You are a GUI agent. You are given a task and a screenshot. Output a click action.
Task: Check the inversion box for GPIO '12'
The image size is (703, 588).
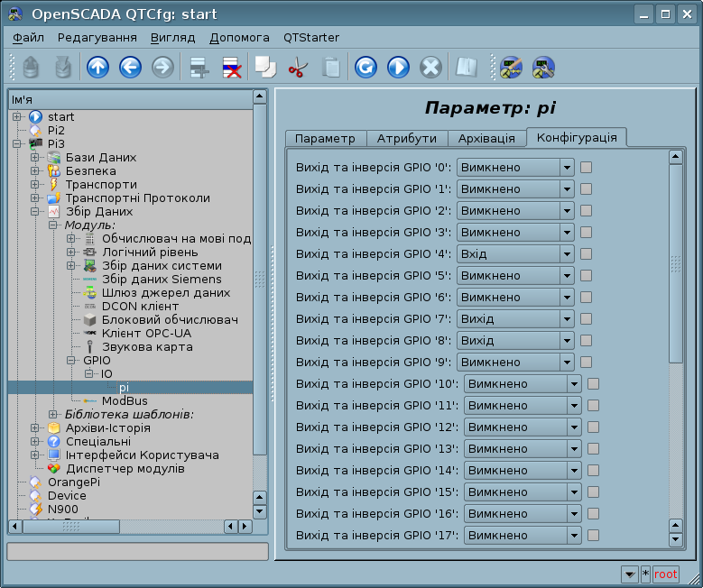(593, 427)
